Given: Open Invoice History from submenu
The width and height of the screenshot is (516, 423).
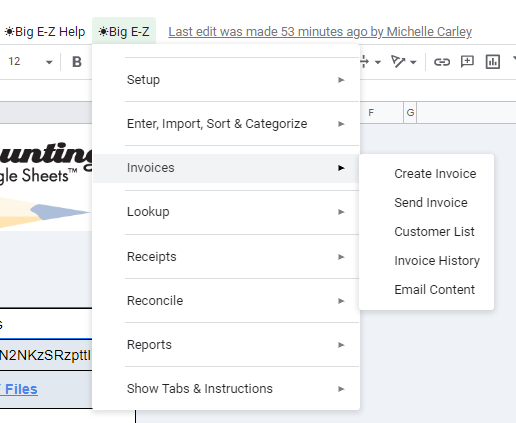Looking at the screenshot, I should click(427, 261).
